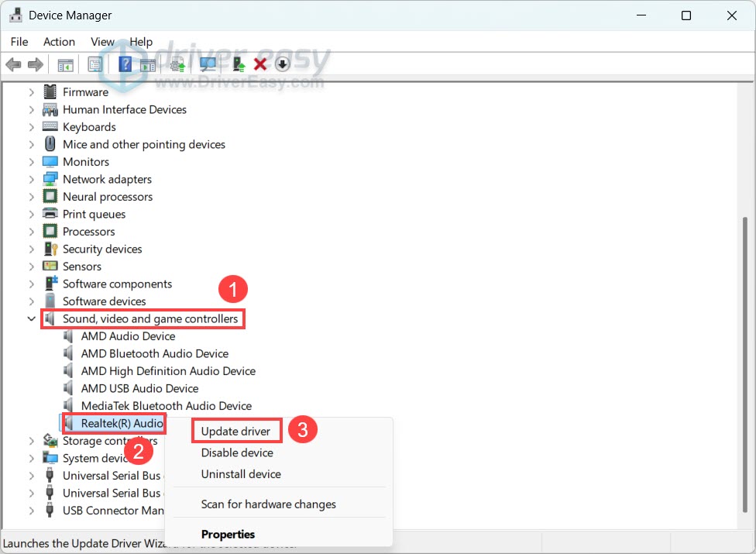This screenshot has width=756, height=554.
Task: Select the Realtek(R) Audio device
Action: [x=122, y=423]
